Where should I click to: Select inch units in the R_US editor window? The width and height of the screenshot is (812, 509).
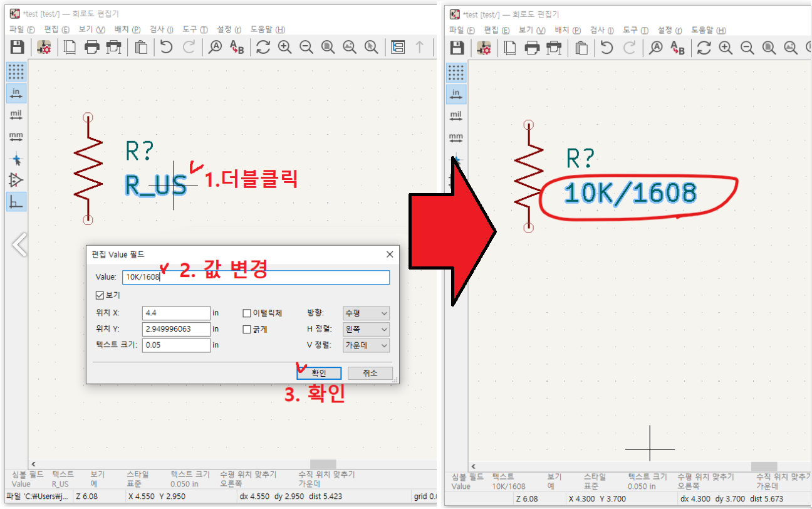pos(16,93)
